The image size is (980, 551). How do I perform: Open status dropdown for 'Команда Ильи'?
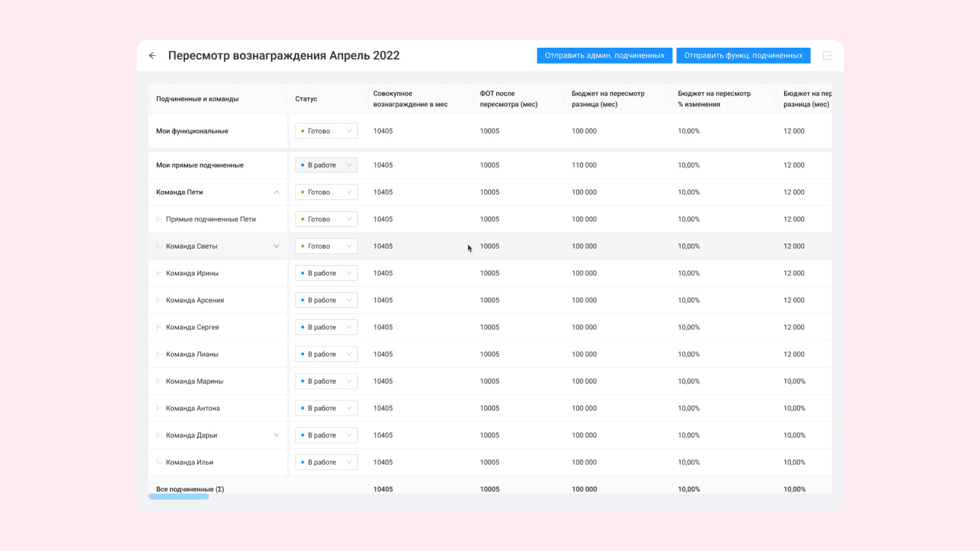click(326, 462)
